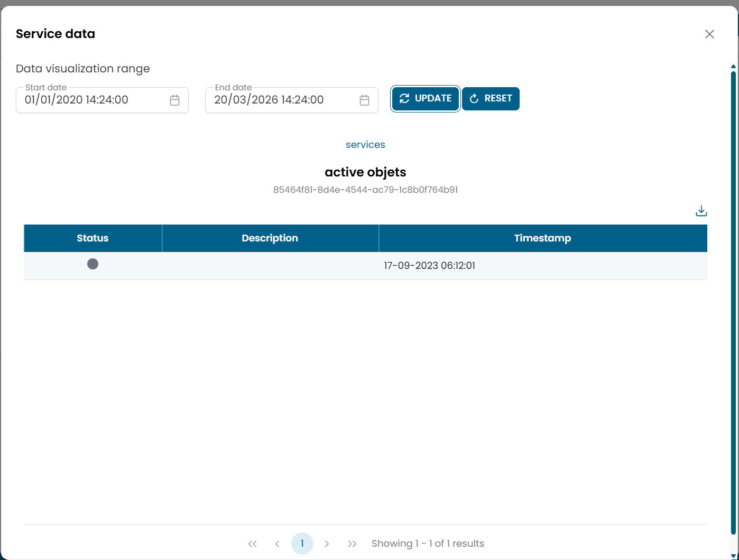Click the gray status dot in the table row
739x560 pixels.
93,264
